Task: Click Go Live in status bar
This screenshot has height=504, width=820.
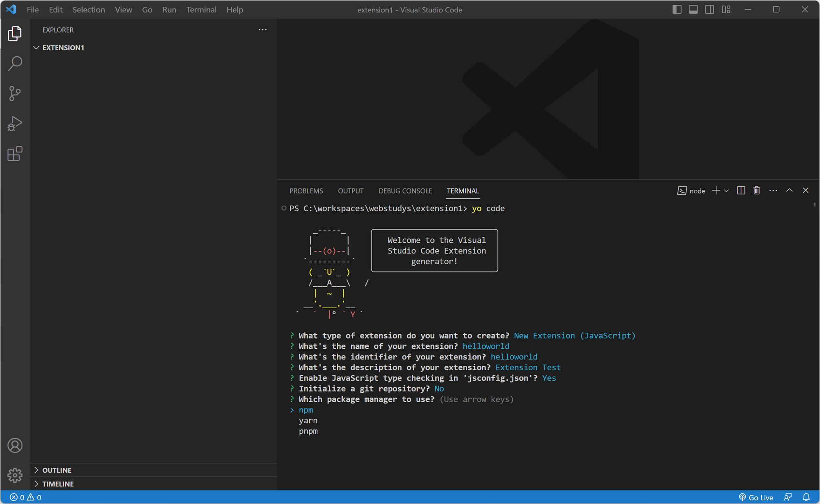Action: (x=756, y=497)
